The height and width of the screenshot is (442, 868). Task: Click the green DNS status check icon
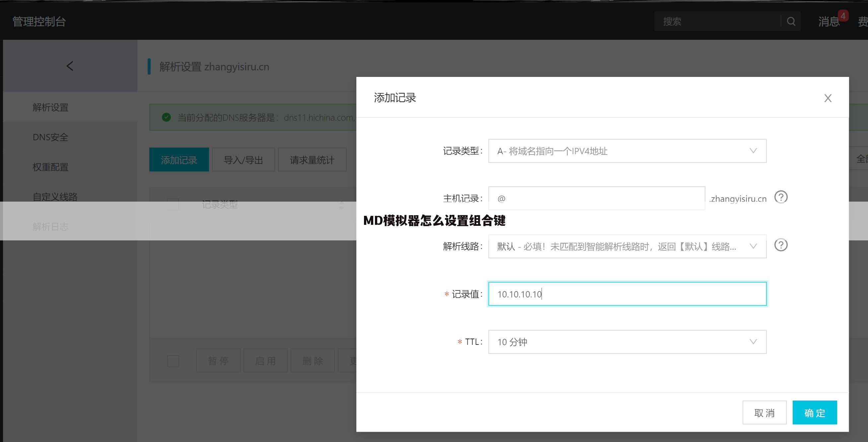[167, 117]
